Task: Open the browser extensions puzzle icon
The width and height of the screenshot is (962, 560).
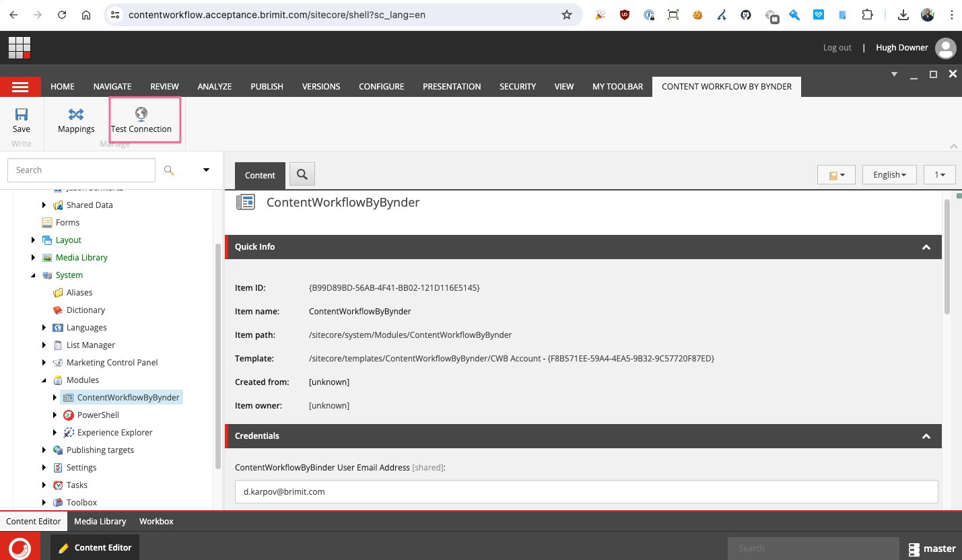Action: tap(867, 15)
